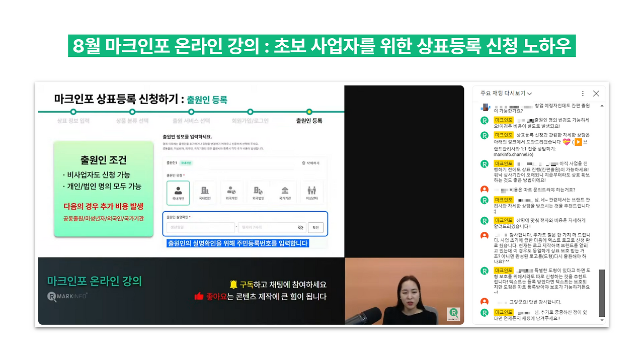Click the chat scrollbar up arrow
This screenshot has height=362, width=644.
[601, 105]
